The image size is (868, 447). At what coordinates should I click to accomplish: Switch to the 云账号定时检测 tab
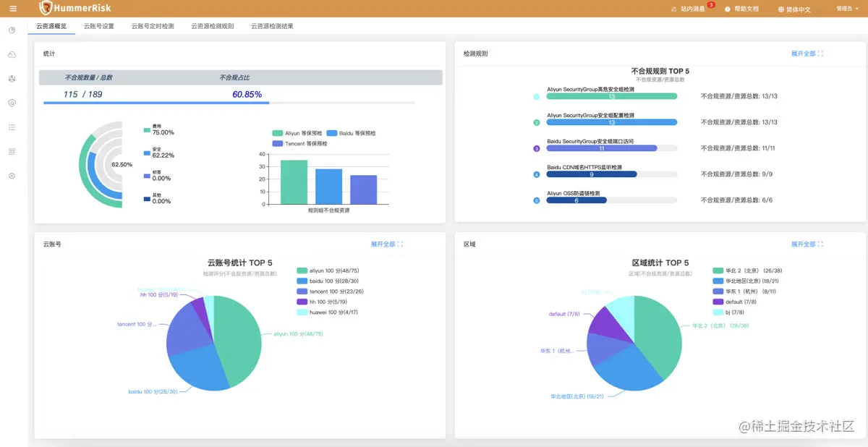(153, 26)
